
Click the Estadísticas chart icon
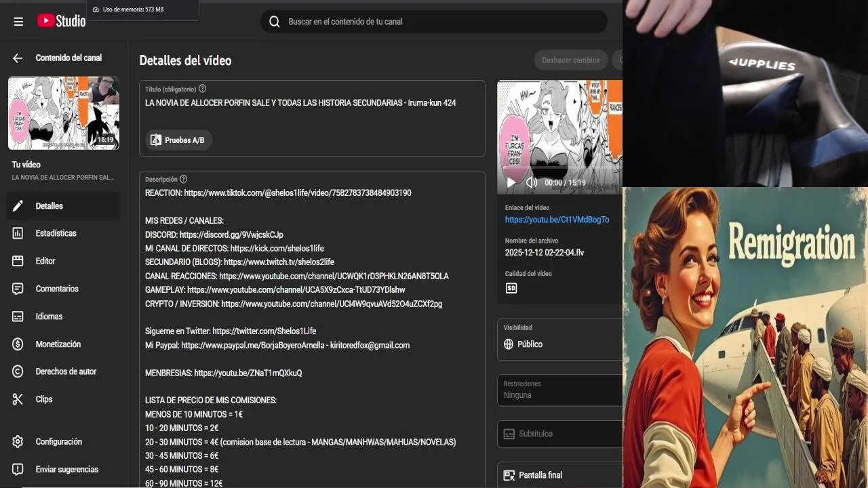tap(18, 233)
